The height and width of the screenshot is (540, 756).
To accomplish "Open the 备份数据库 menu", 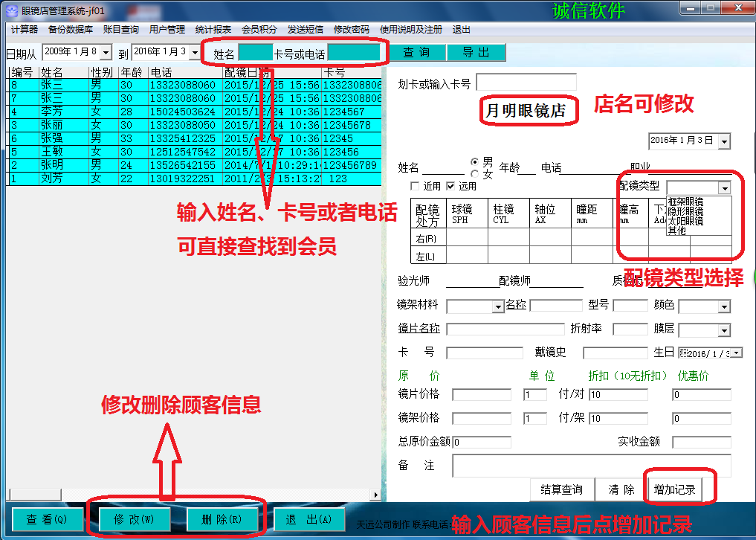I will click(x=71, y=30).
